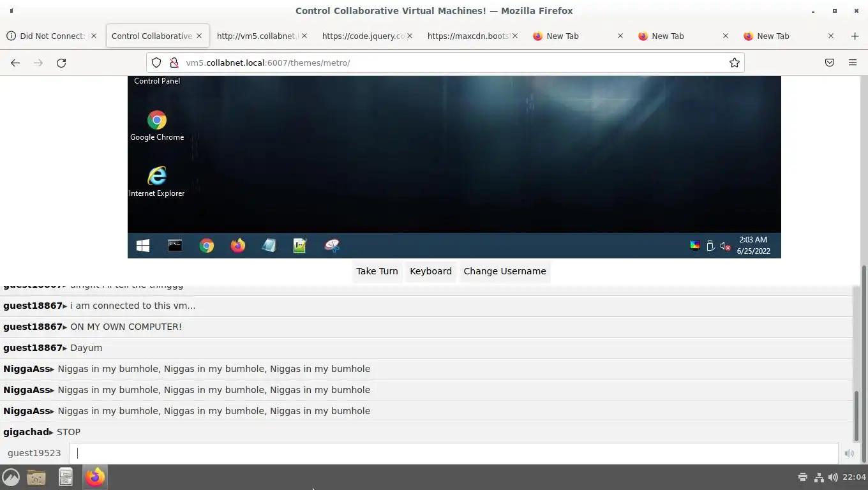
Task: Click the colorful tray icon in VM
Action: pos(695,246)
